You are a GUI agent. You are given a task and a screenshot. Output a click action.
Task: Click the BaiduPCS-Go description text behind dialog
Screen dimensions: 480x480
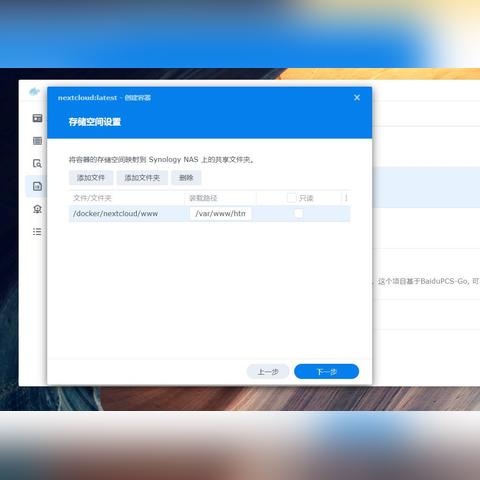429,281
